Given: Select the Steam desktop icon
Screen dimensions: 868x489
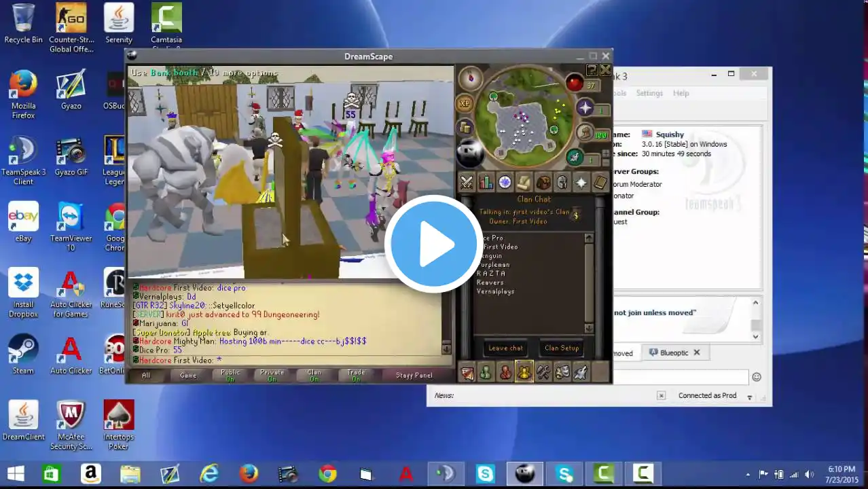Looking at the screenshot, I should coord(23,355).
